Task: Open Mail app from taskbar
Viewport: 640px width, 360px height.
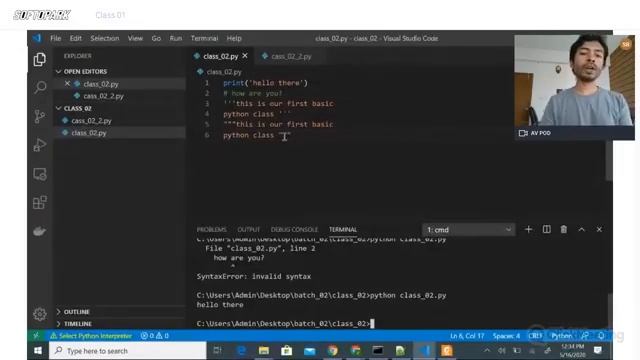Action: pyautogui.click(x=309, y=351)
